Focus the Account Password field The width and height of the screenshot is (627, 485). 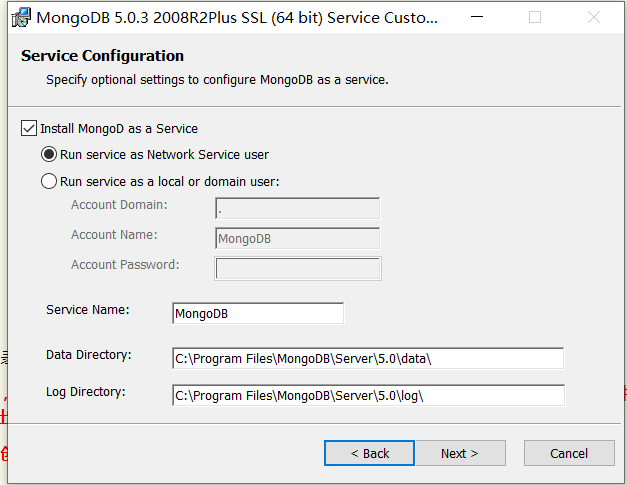297,269
